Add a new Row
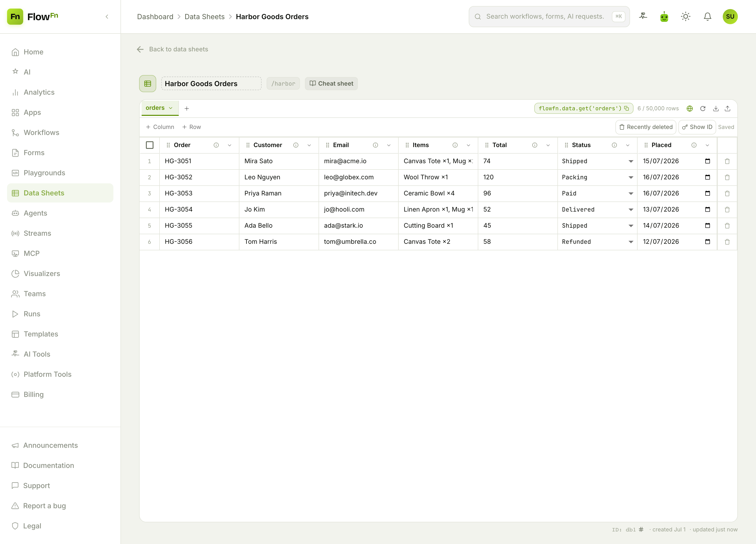 click(x=192, y=127)
